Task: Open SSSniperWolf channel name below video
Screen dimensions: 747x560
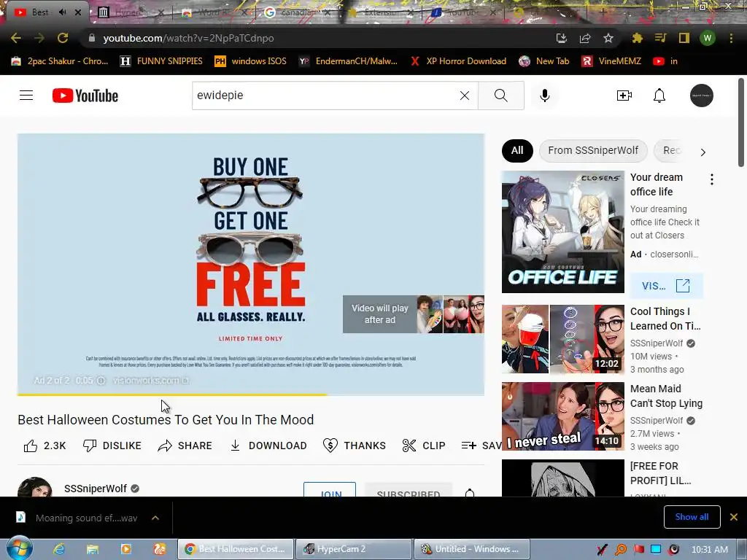Action: 96,489
